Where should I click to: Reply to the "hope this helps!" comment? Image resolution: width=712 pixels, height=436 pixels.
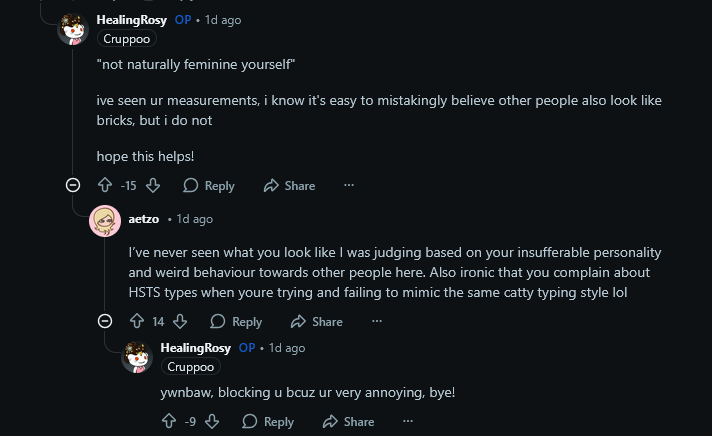pos(209,185)
